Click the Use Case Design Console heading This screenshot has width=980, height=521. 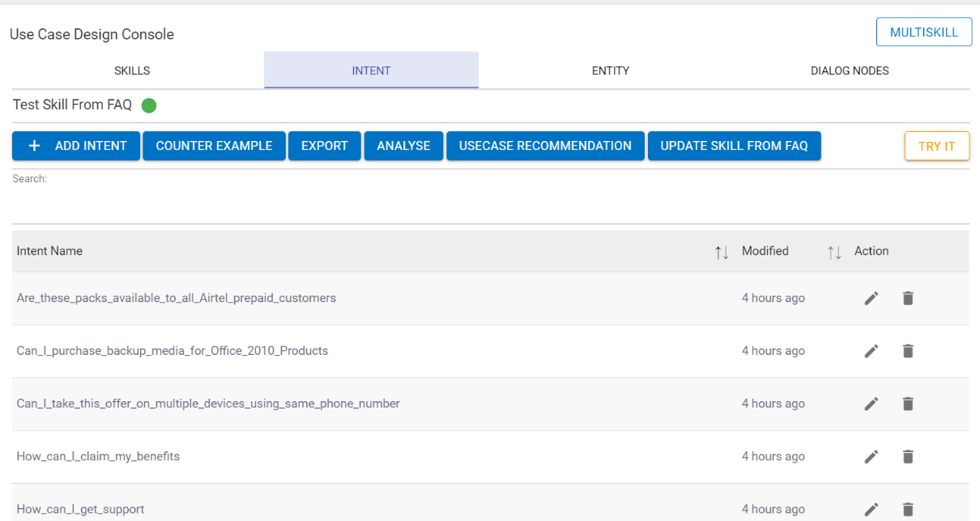(x=92, y=34)
